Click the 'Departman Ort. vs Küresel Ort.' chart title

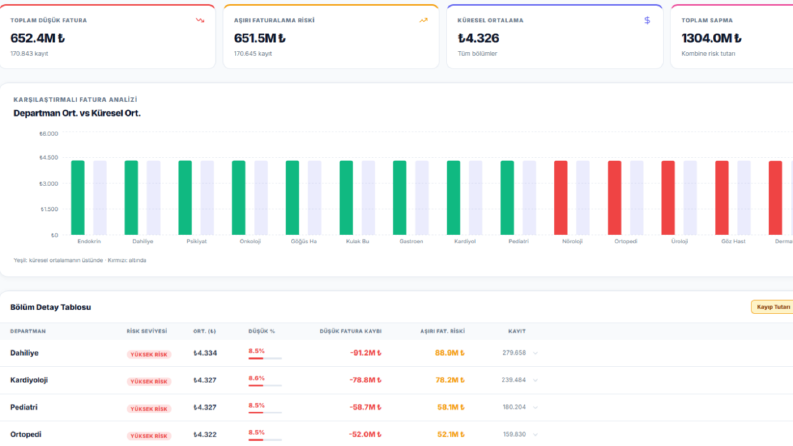tap(77, 113)
